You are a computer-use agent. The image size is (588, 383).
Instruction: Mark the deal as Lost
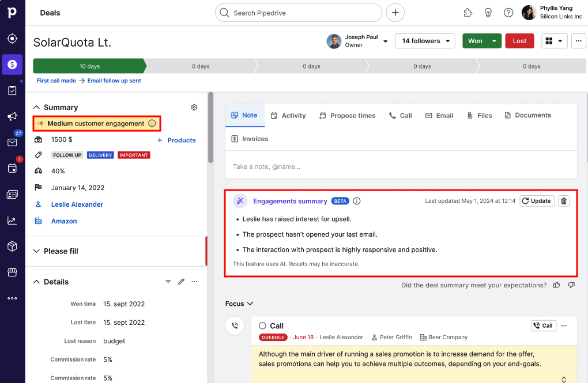pos(519,41)
